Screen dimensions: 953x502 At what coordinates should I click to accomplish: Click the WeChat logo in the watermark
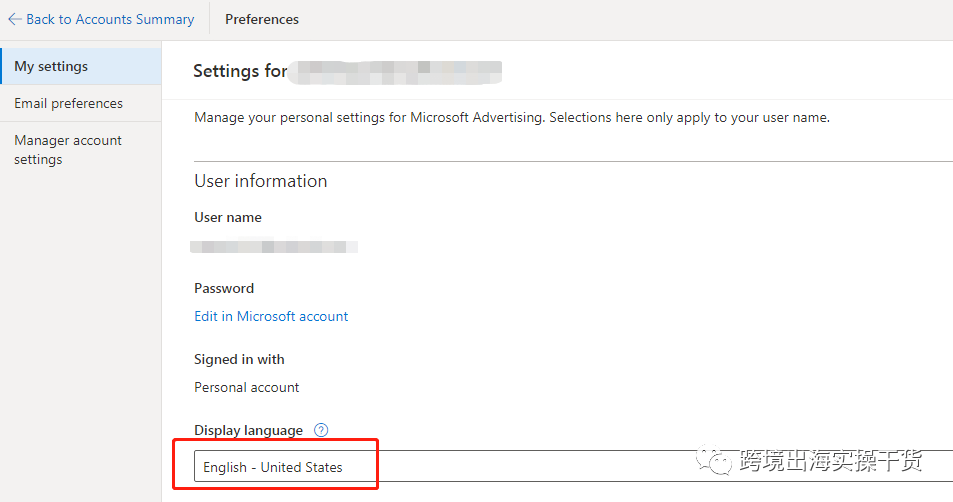pos(714,461)
